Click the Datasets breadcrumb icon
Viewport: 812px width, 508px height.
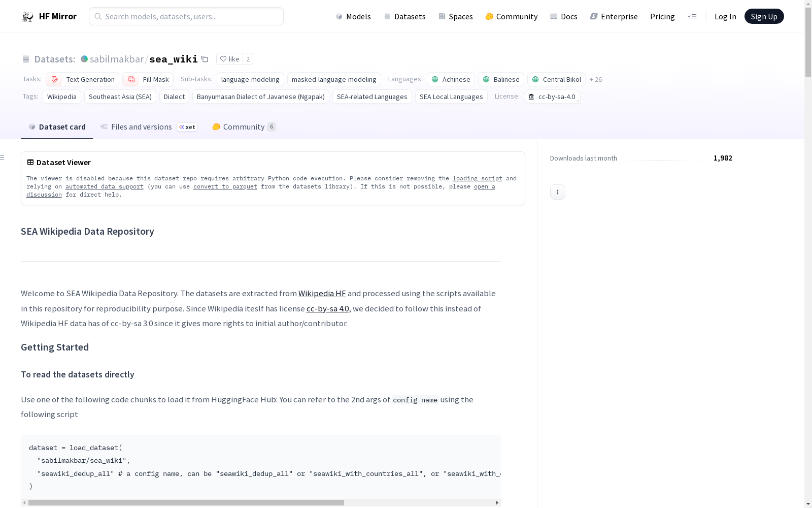26,59
